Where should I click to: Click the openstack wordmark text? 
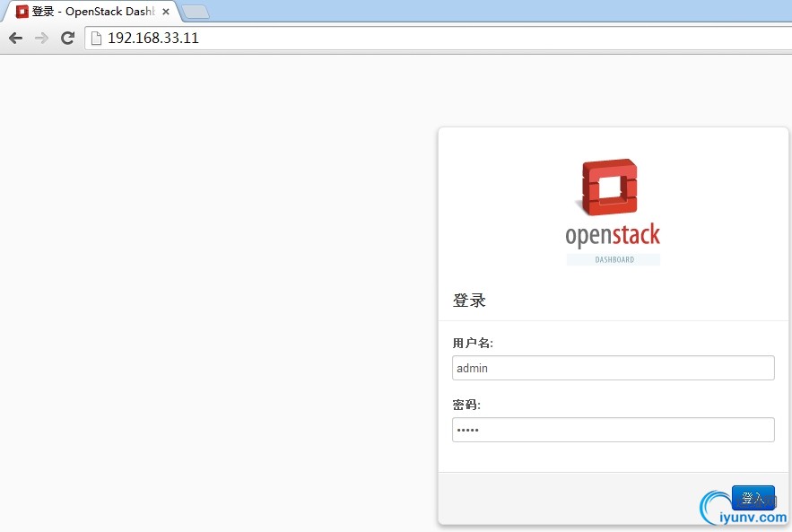coord(613,235)
